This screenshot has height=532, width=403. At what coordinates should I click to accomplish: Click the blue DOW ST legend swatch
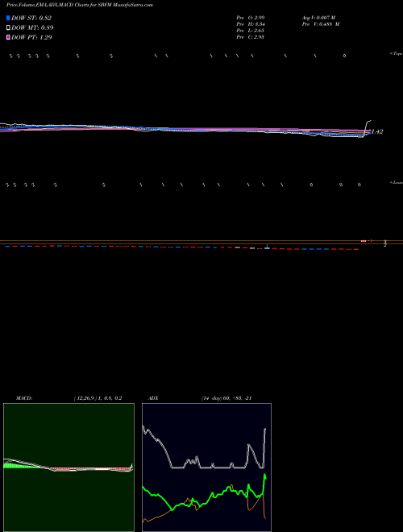[8, 18]
